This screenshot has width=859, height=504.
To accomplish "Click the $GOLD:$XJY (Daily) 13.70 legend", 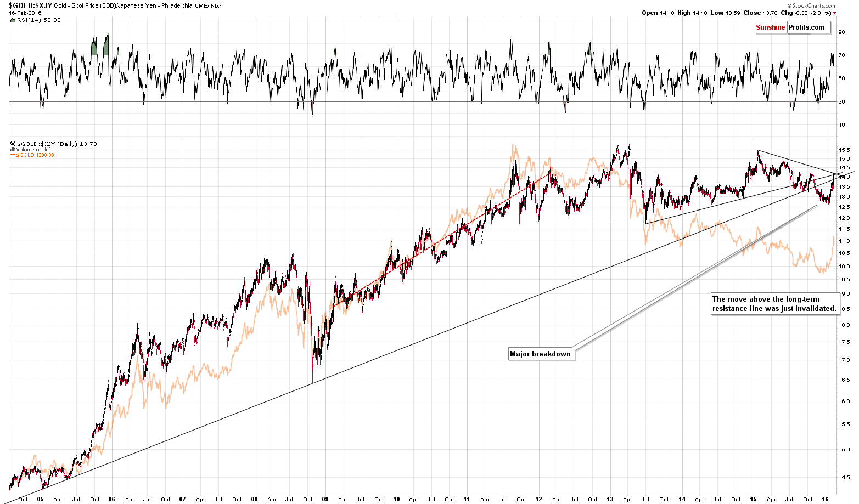I will [57, 144].
